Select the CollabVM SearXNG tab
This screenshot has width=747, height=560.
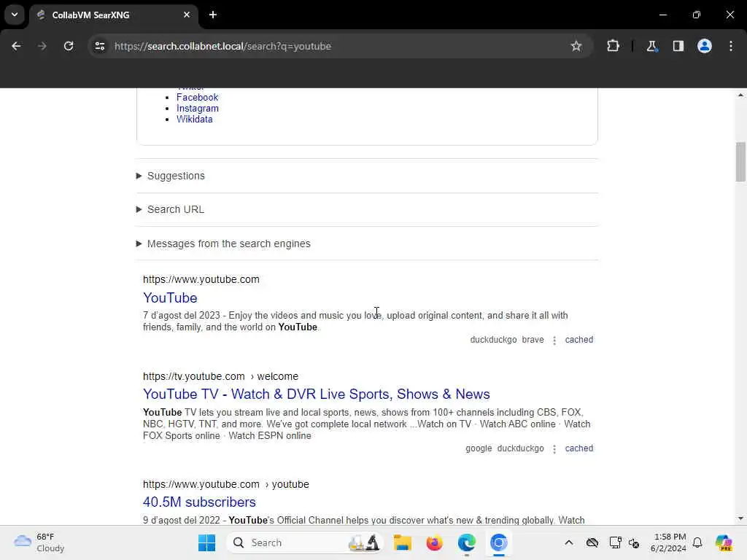tap(113, 15)
